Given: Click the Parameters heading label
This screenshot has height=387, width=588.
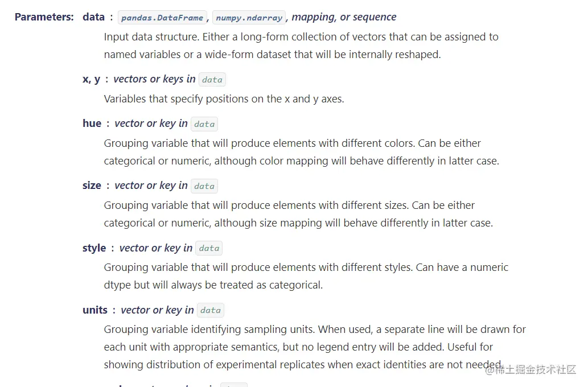Looking at the screenshot, I should 44,17.
